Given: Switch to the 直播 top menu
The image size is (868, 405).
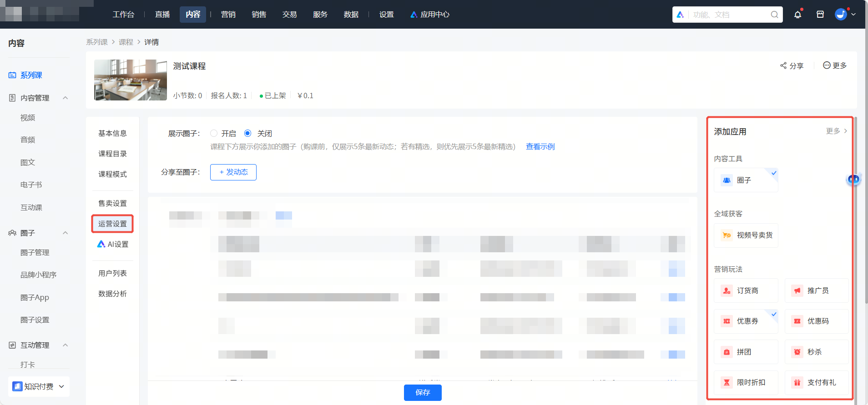Looking at the screenshot, I should tap(162, 15).
